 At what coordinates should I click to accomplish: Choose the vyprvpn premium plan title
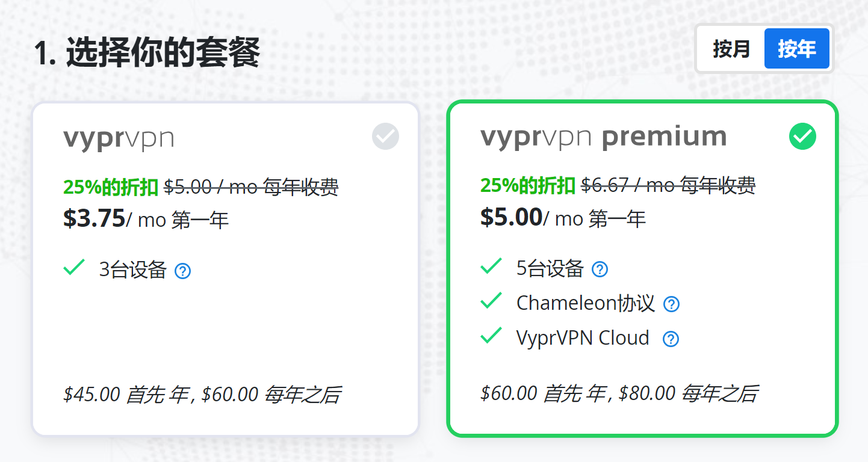pyautogui.click(x=604, y=138)
